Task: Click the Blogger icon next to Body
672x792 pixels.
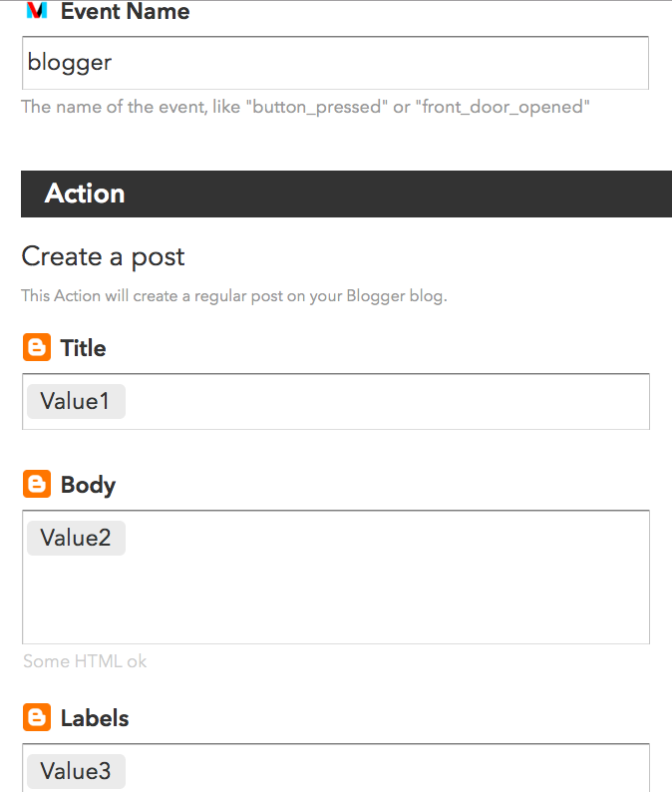Action: (37, 484)
